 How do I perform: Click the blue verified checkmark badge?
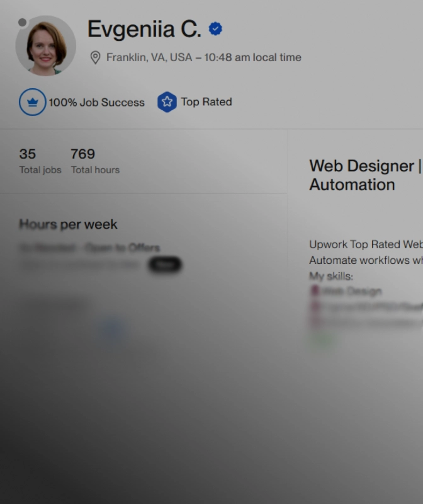(x=215, y=29)
